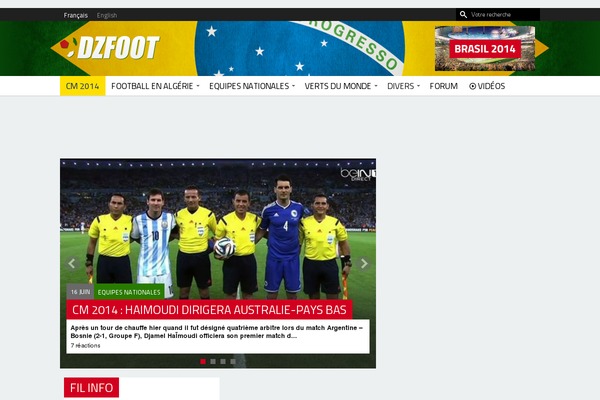Viewport: 600px width, 400px height.
Task: Click the article summary beginning 'Après un tour'
Action: 217,332
